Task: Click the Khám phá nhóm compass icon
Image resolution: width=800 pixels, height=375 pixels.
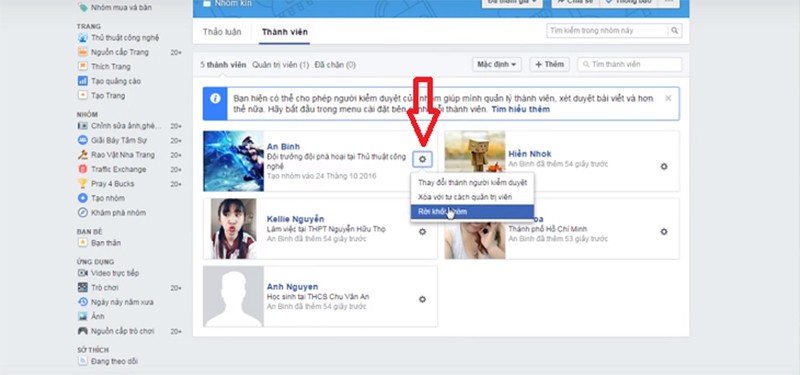Action: tap(83, 213)
